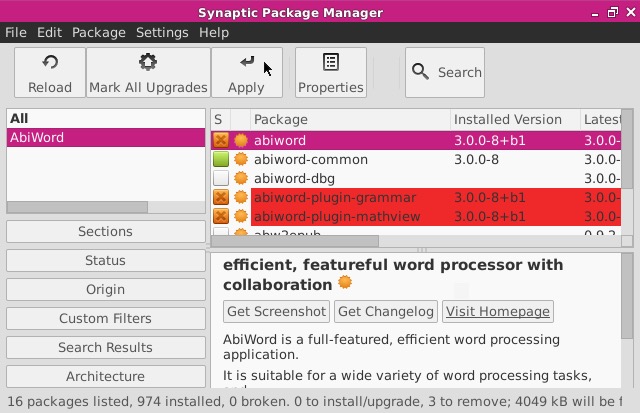Click the supported icon beside abiword-plugin-grammar
The image size is (640, 413).
click(240, 197)
